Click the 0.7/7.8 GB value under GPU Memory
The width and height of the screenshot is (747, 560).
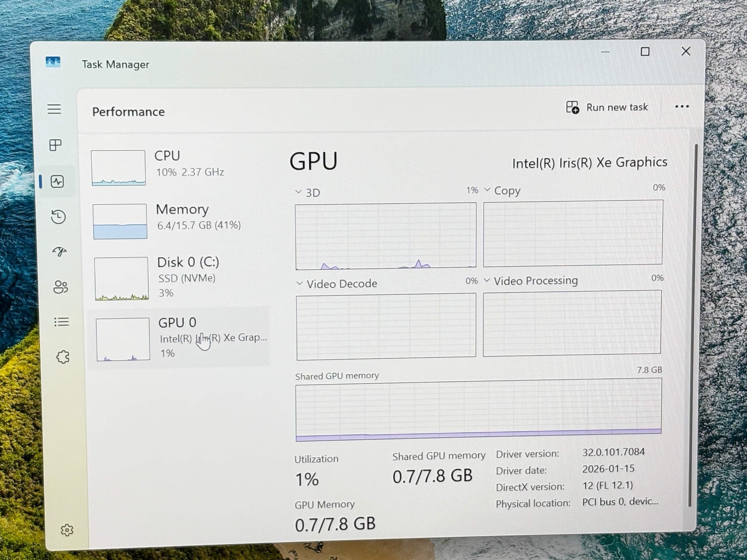tap(335, 524)
